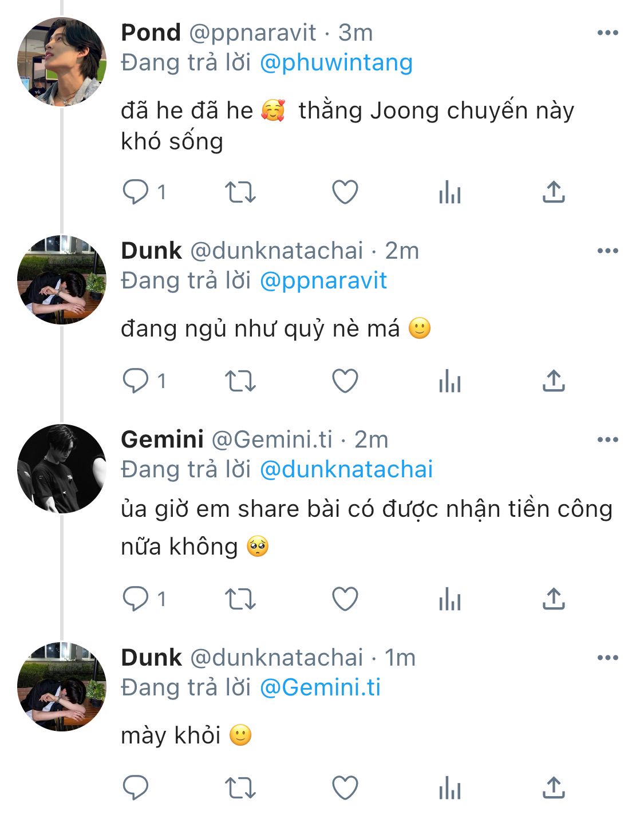644x815 pixels.
Task: Open more options on Gemini's tweet
Action: [607, 440]
